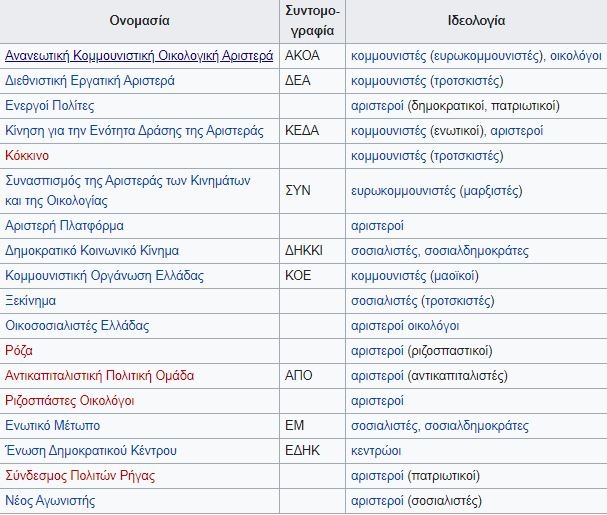Click the Σύνδεσμος Πολιτών Ρήγας link

pos(80,475)
